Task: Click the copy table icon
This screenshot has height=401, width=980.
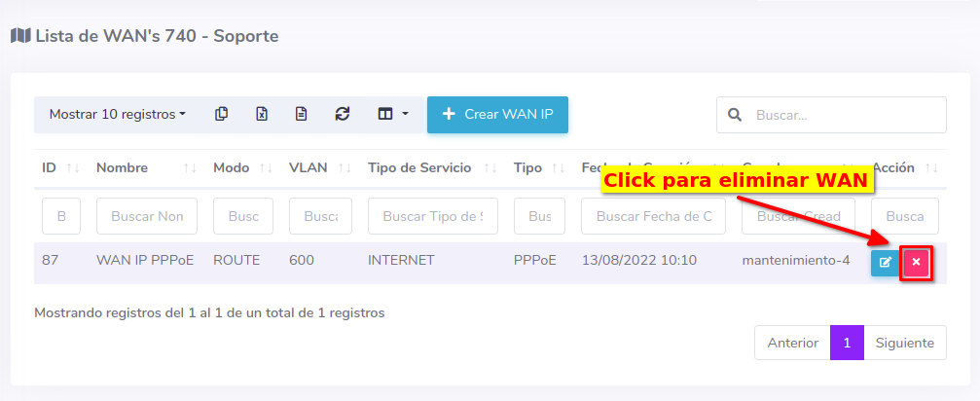Action: pyautogui.click(x=222, y=114)
